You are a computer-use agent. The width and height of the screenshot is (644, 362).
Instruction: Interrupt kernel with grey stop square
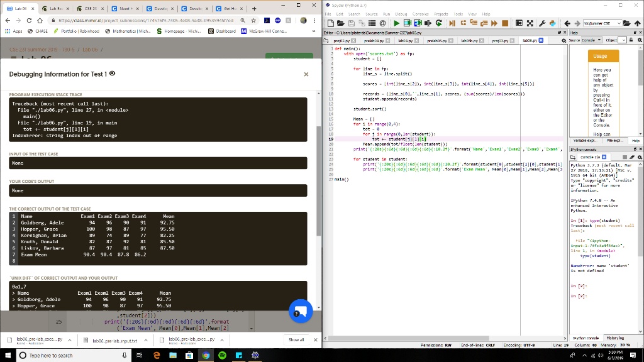pyautogui.click(x=625, y=157)
